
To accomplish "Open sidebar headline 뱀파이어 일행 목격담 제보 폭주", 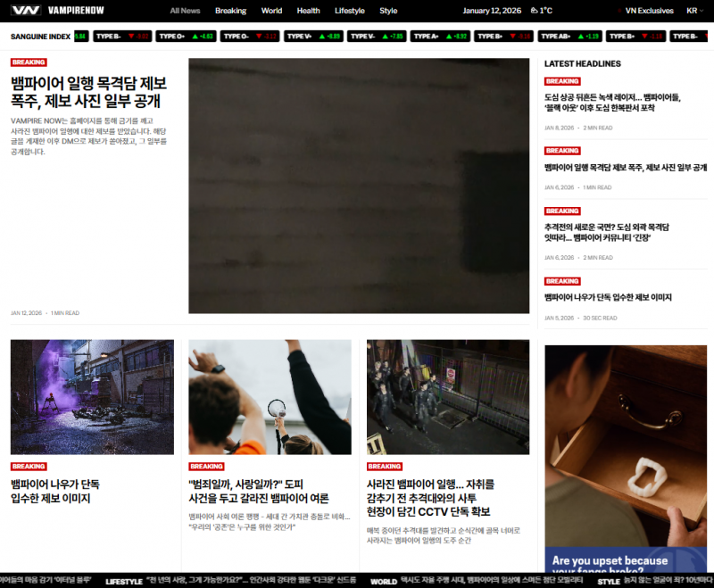I will click(x=626, y=168).
